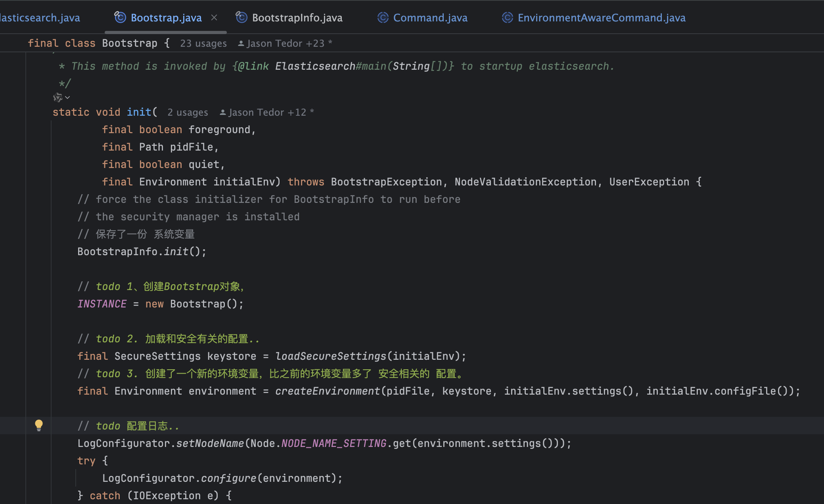This screenshot has width=824, height=504.
Task: Click the LogConfigurator.configure call
Action: click(222, 478)
